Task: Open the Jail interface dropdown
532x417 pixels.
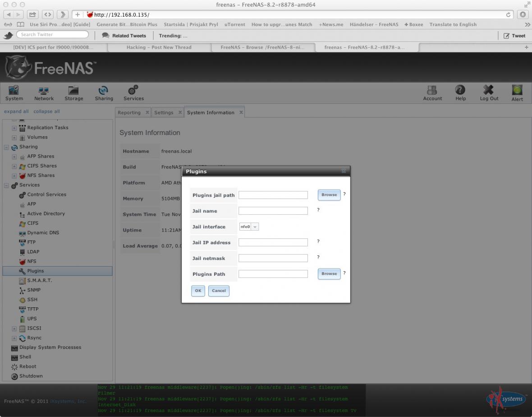Action: [249, 227]
